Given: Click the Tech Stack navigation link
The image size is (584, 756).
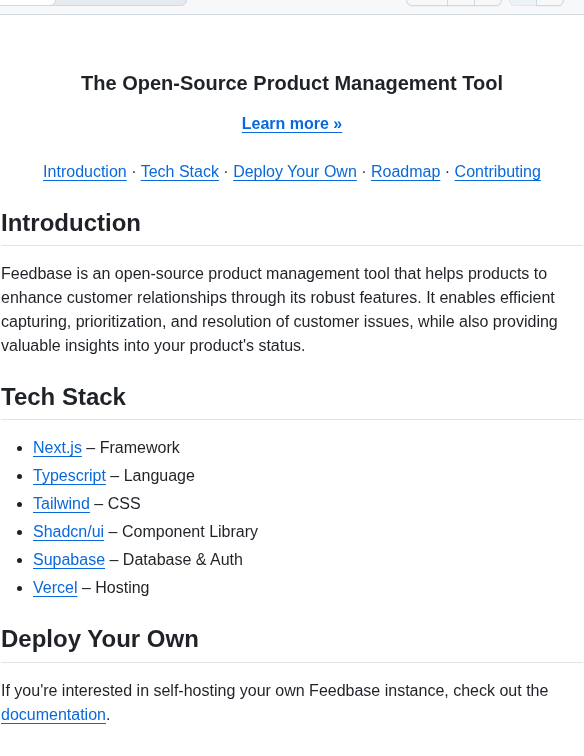Looking at the screenshot, I should [x=180, y=172].
